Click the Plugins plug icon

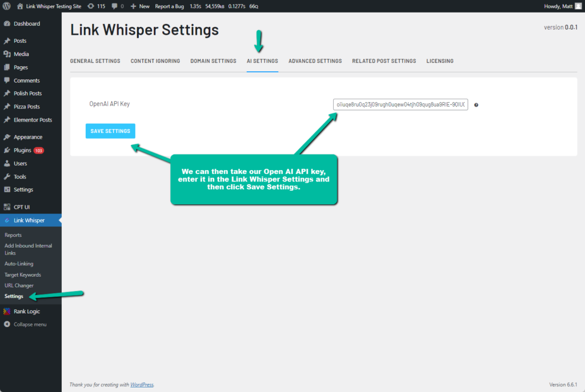pos(7,150)
